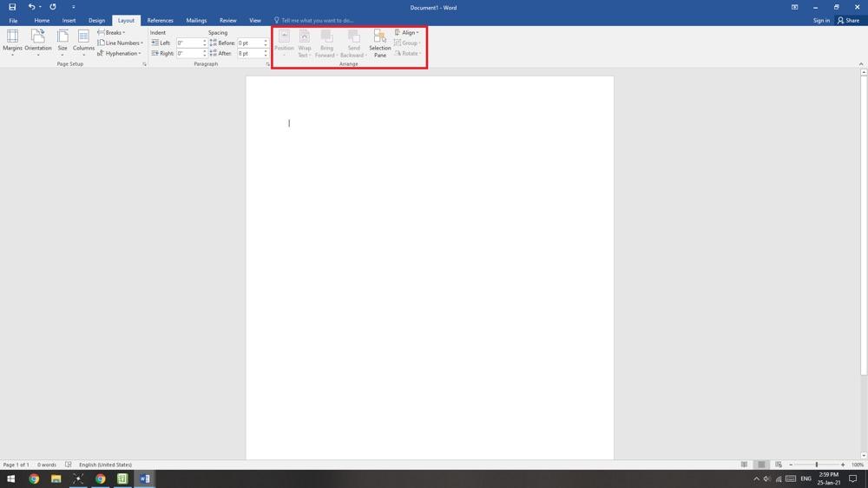The image size is (868, 488).
Task: Open the Selection Pane
Action: coord(379,43)
